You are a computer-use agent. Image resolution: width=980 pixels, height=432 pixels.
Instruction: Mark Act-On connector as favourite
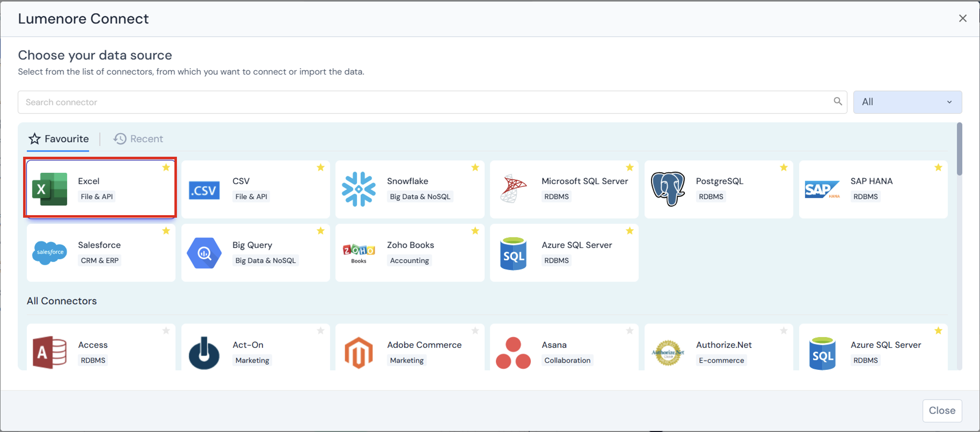coord(321,331)
